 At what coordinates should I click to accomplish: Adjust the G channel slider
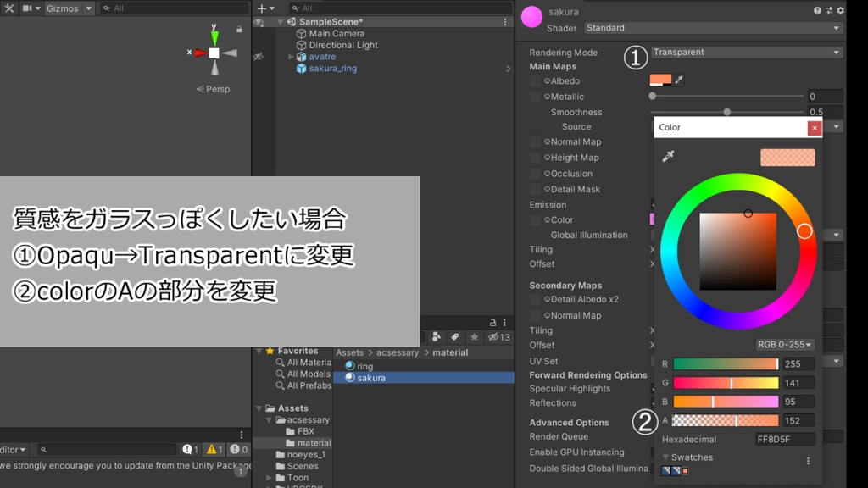pyautogui.click(x=726, y=383)
